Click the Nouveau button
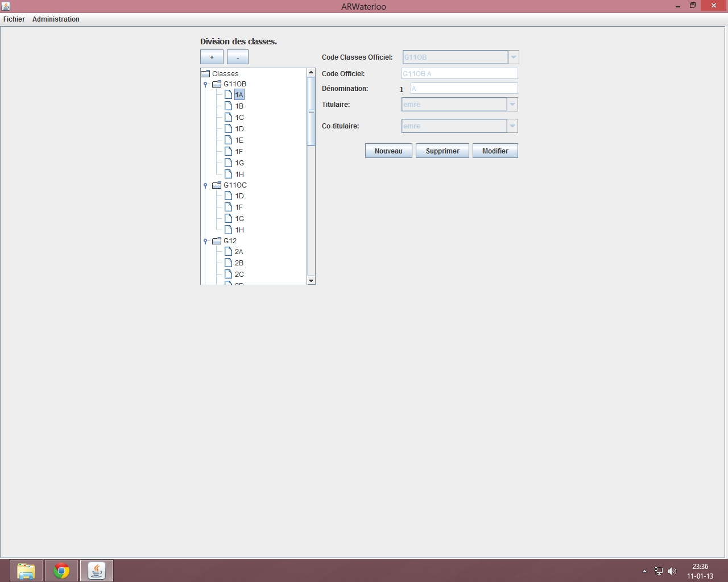Screen dimensions: 728x582 (388, 151)
